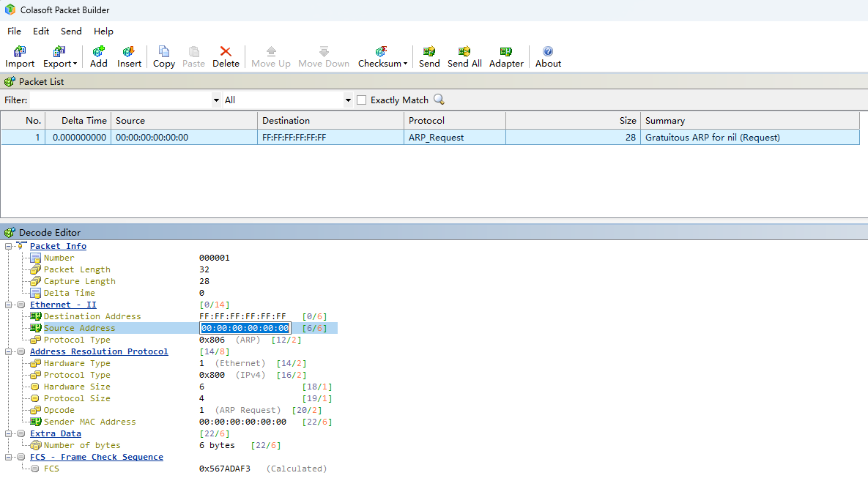Screen dimensions: 868x481
Task: Open the Filter dropdown showing All
Action: point(348,100)
